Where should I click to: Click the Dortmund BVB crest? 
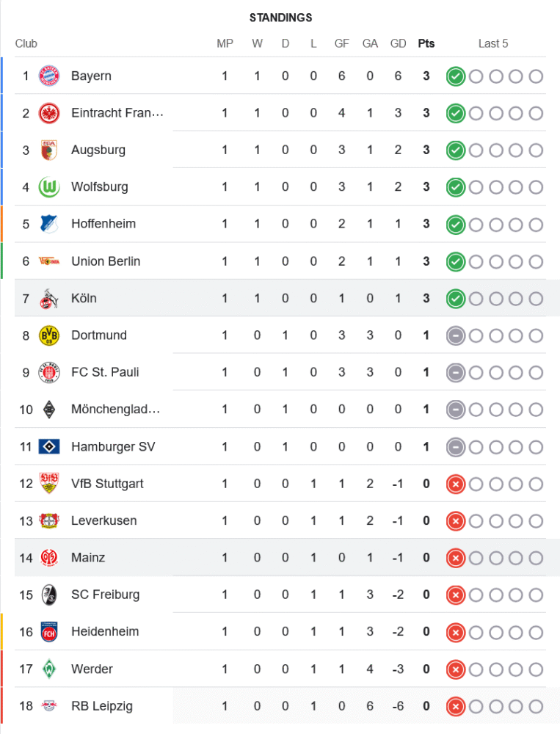[49, 335]
